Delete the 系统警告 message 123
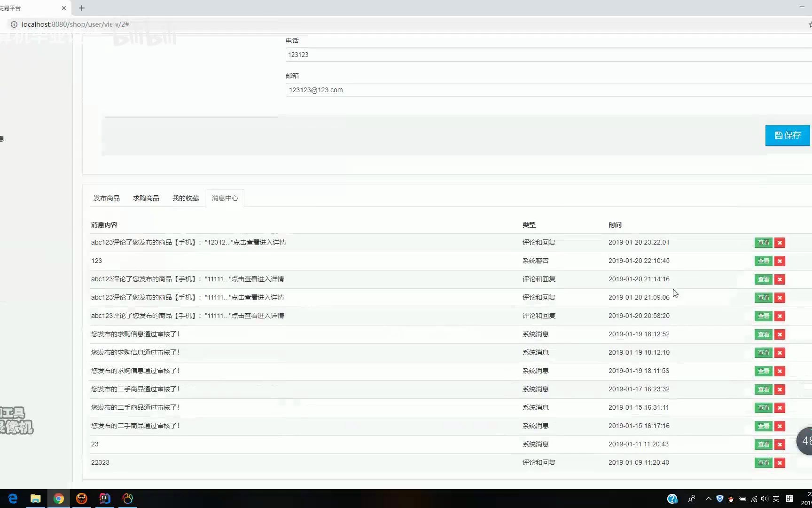This screenshot has width=812, height=508. pyautogui.click(x=780, y=261)
